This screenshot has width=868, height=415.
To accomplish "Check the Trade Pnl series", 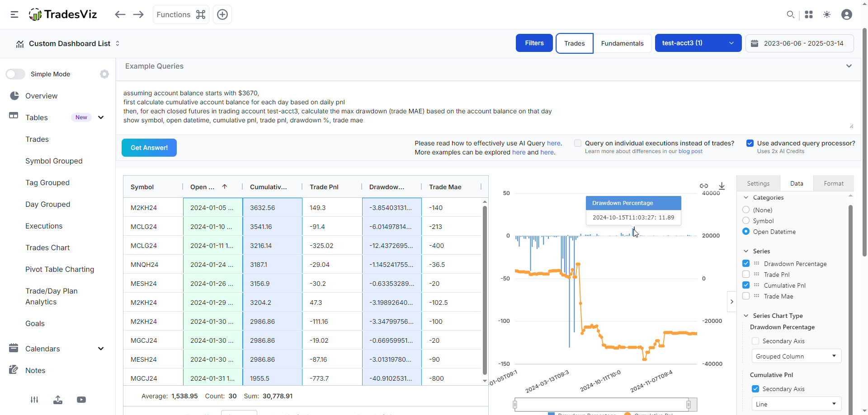I will (x=746, y=275).
